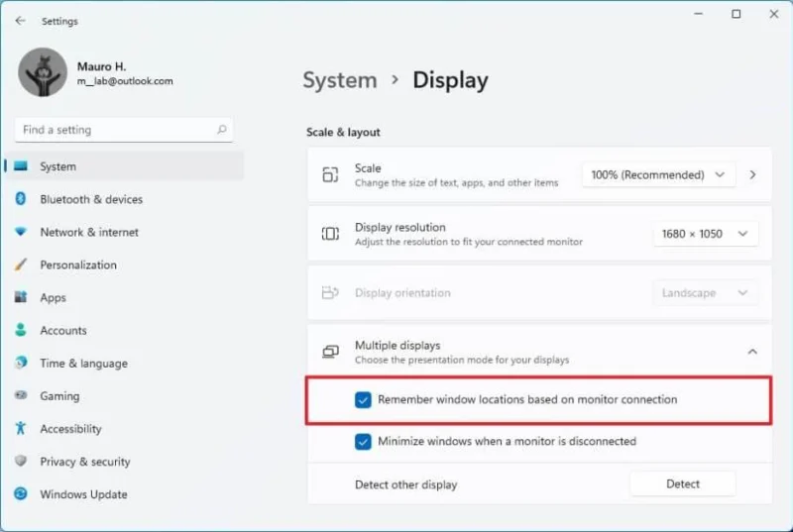Maximize the Settings window
Image resolution: width=793 pixels, height=532 pixels.
point(736,14)
